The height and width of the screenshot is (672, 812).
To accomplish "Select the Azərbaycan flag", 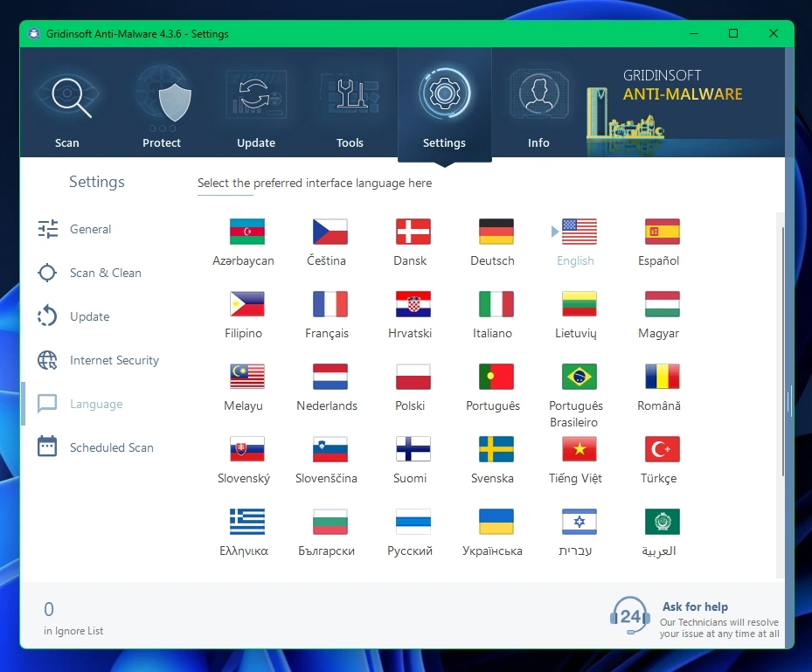I will pyautogui.click(x=247, y=232).
